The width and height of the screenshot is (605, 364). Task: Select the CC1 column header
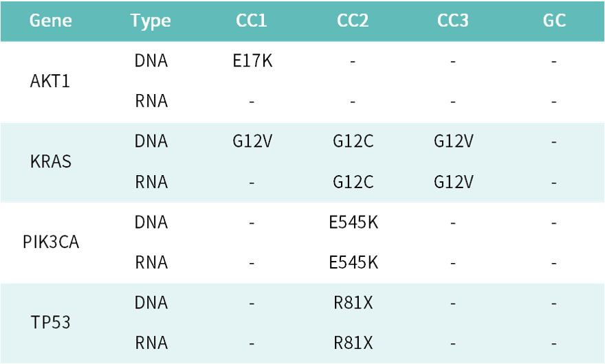pos(251,21)
